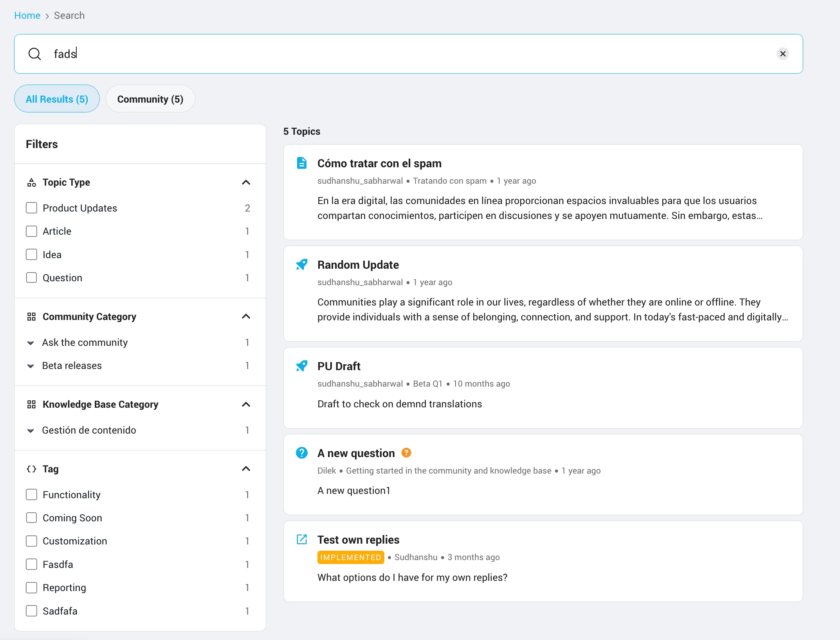
Task: Collapse the Topic Type filter section
Action: point(246,182)
